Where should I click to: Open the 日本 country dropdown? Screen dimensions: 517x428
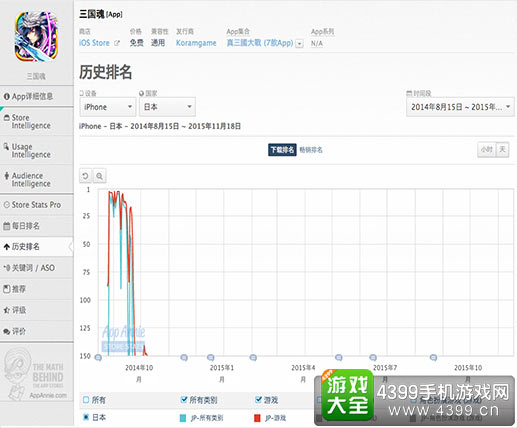tap(167, 107)
